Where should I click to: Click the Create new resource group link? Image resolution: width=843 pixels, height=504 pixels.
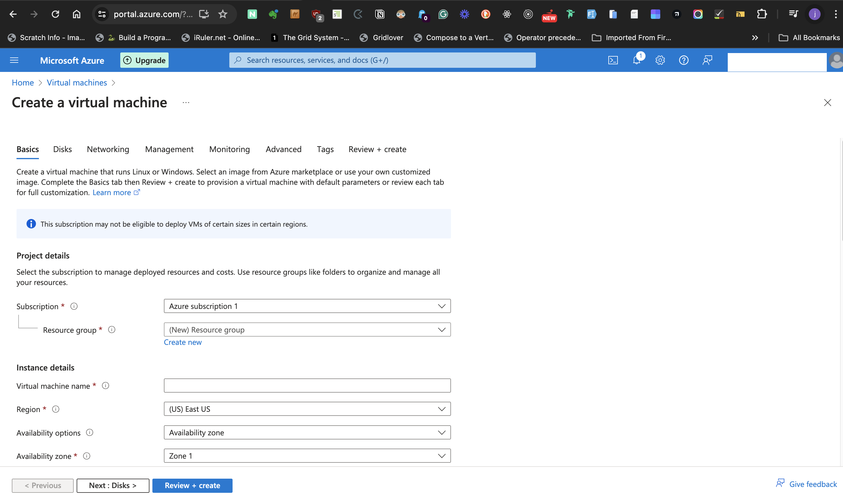tap(183, 342)
